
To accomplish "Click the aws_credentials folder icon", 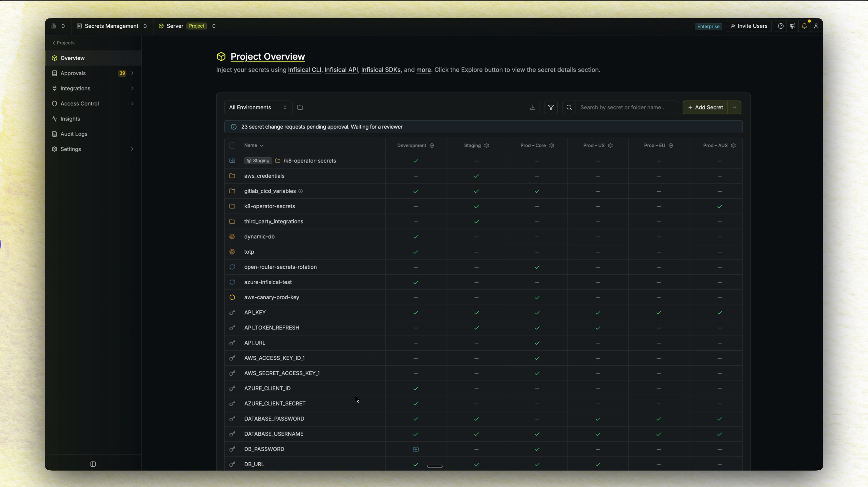I will (x=232, y=176).
